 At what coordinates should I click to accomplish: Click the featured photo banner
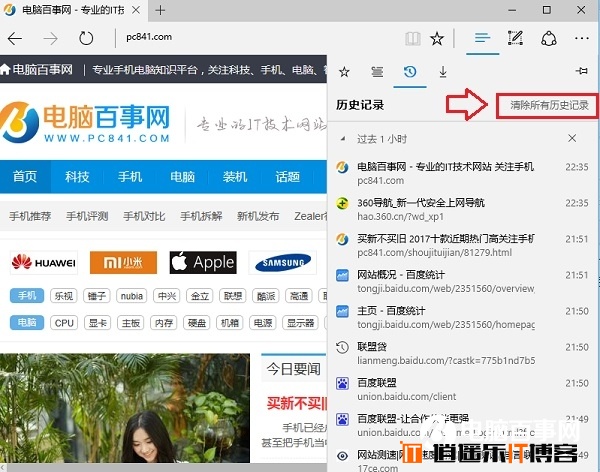(x=125, y=408)
